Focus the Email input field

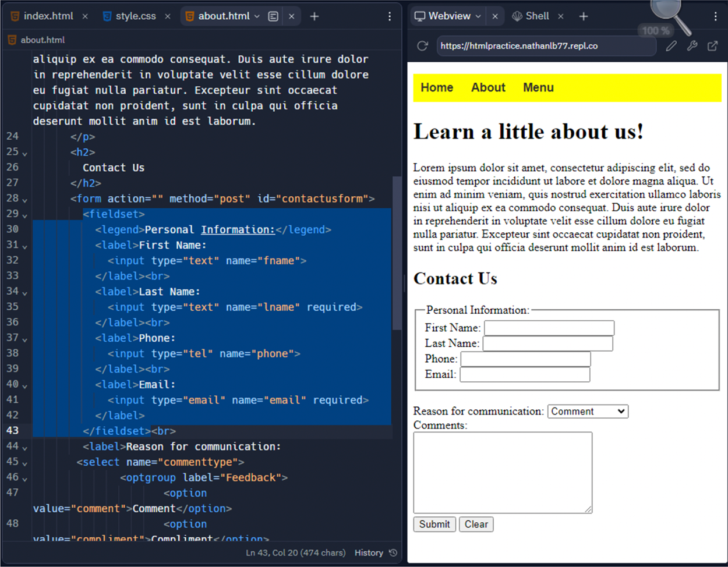click(525, 374)
